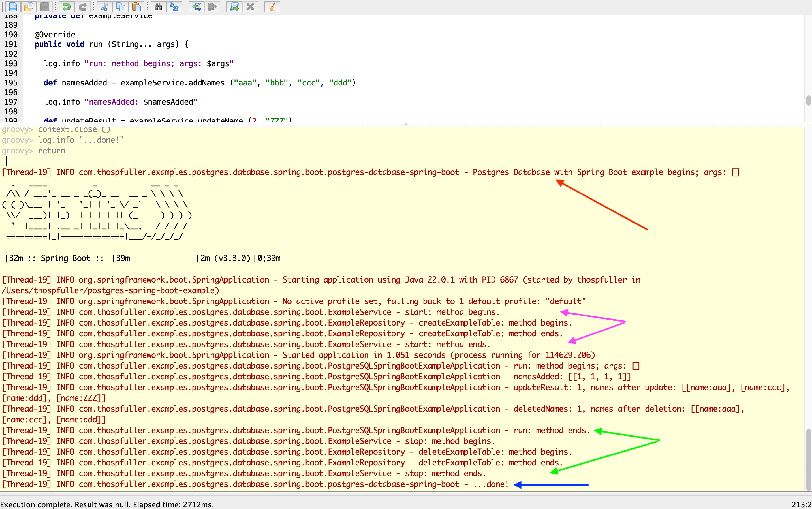Run the script with green arrow icon
The width and height of the screenshot is (812, 509).
[x=234, y=7]
